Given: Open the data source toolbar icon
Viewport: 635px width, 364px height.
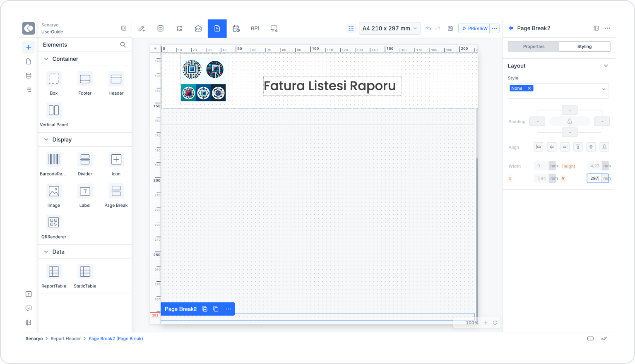Looking at the screenshot, I should coord(161,29).
